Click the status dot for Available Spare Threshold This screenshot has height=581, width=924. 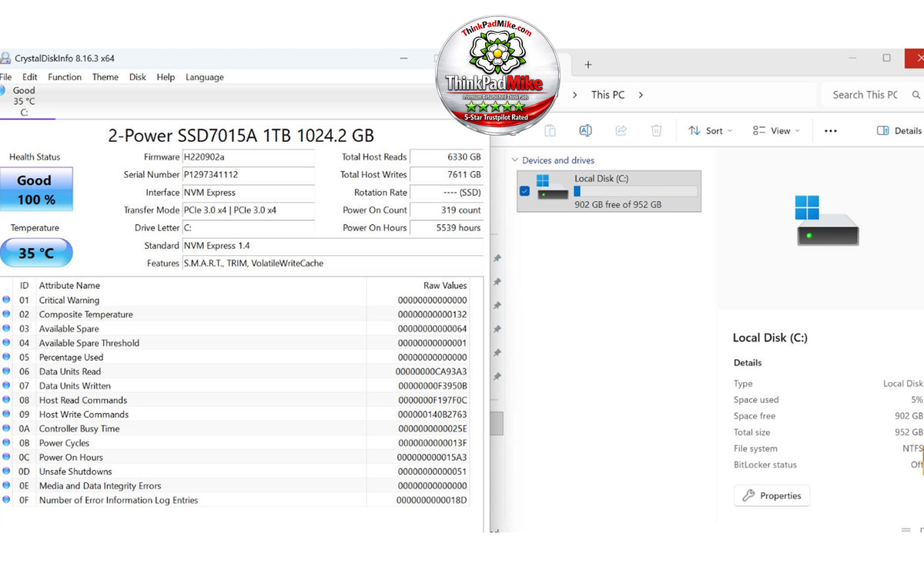pos(7,343)
